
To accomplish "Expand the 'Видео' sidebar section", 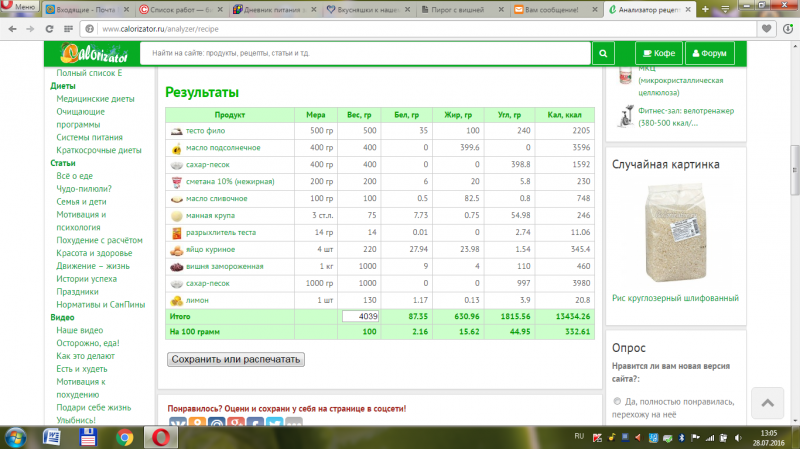I will (62, 317).
